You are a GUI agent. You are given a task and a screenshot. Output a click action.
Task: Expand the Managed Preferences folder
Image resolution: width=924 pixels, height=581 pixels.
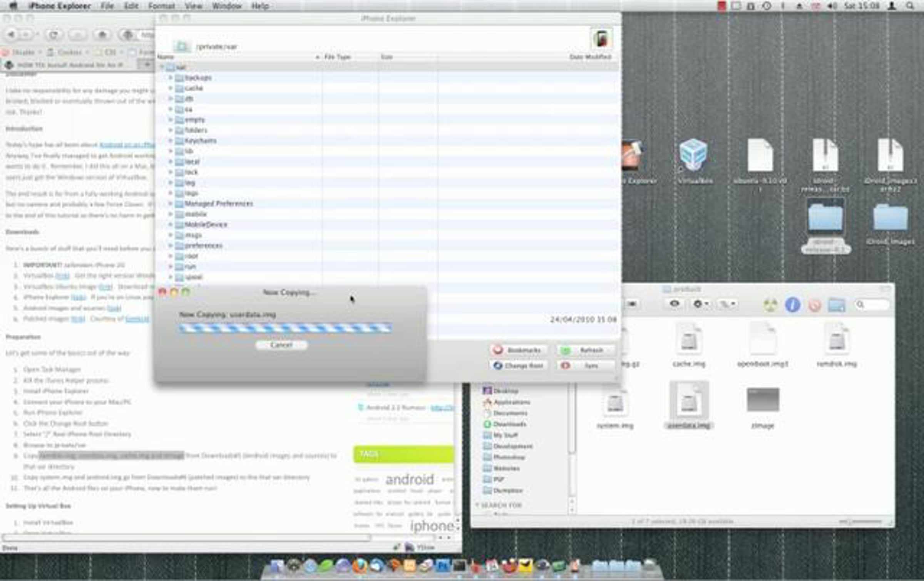170,203
